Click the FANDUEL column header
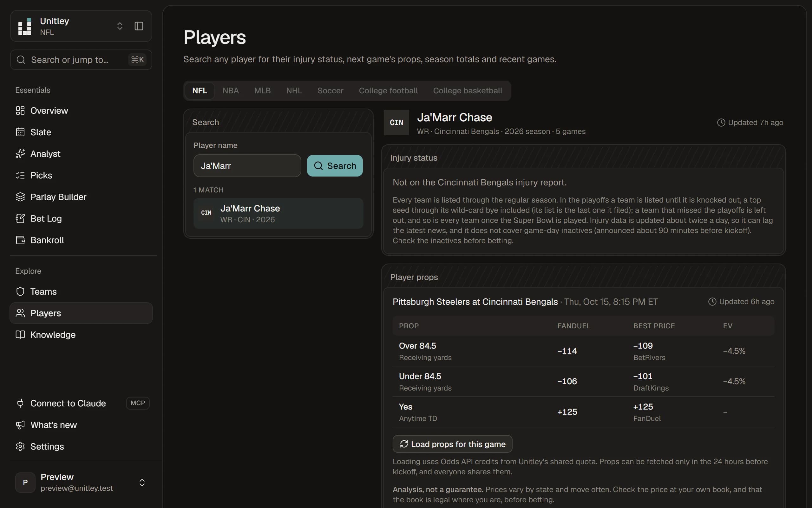This screenshot has height=508, width=812. click(574, 326)
